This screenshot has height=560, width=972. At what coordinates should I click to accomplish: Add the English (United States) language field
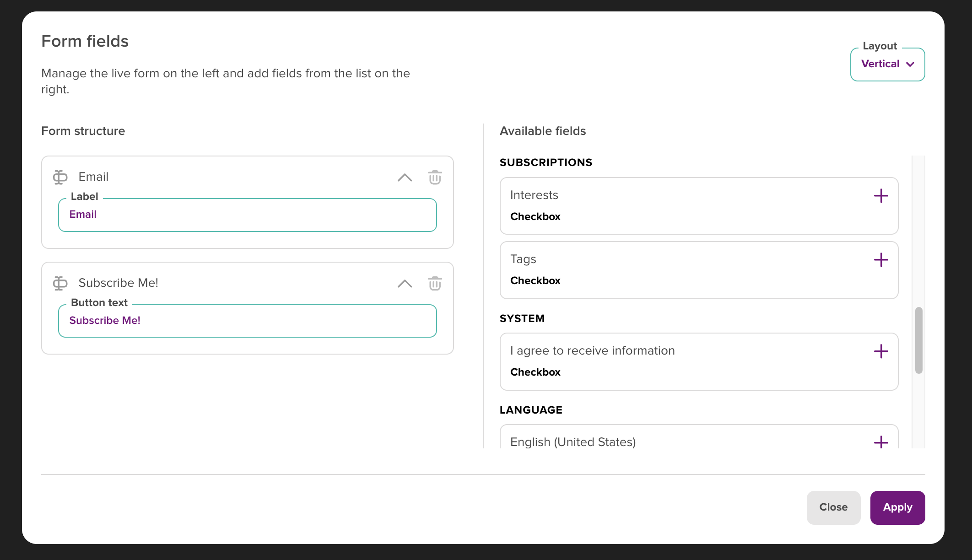881,442
